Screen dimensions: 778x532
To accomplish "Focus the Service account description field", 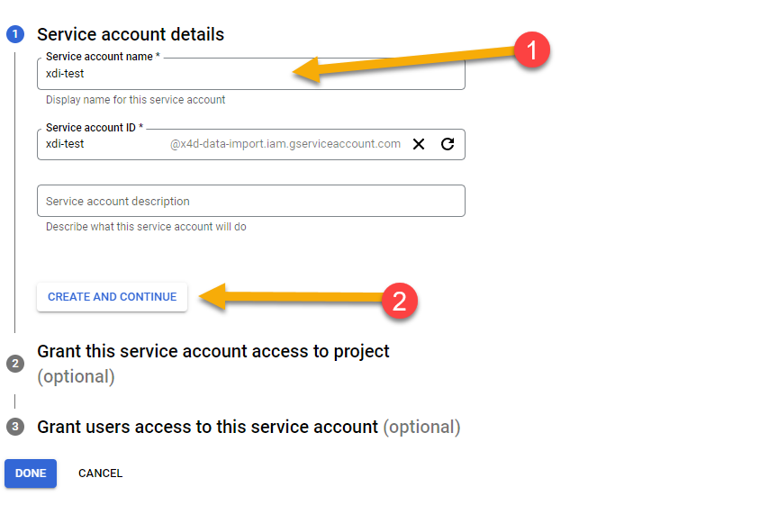I will coord(250,202).
